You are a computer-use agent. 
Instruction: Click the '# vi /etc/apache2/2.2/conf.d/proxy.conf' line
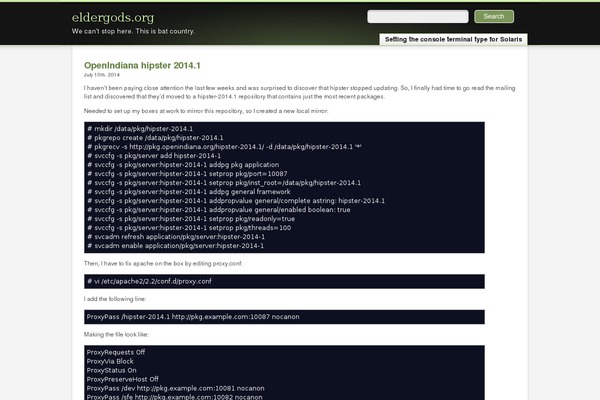tap(149, 281)
